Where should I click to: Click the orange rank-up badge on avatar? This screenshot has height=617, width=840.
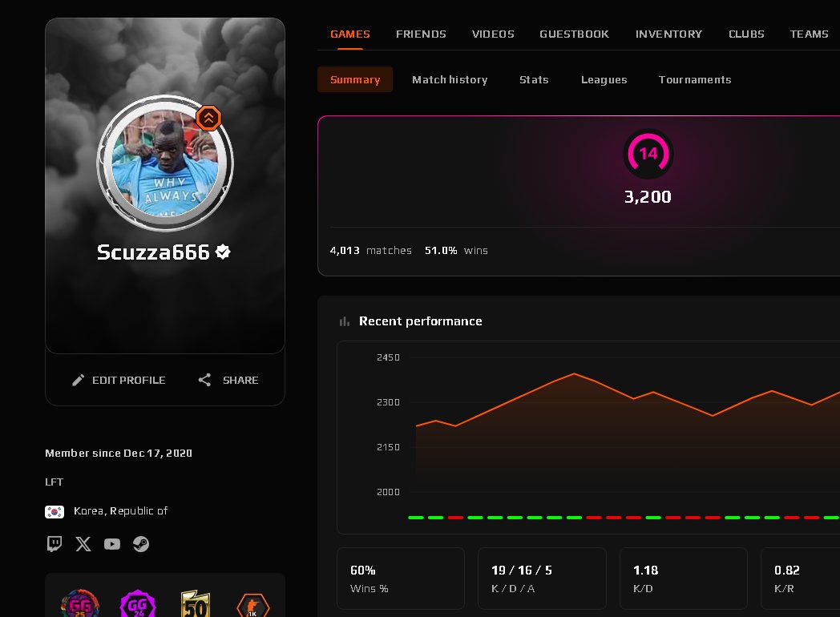click(208, 118)
